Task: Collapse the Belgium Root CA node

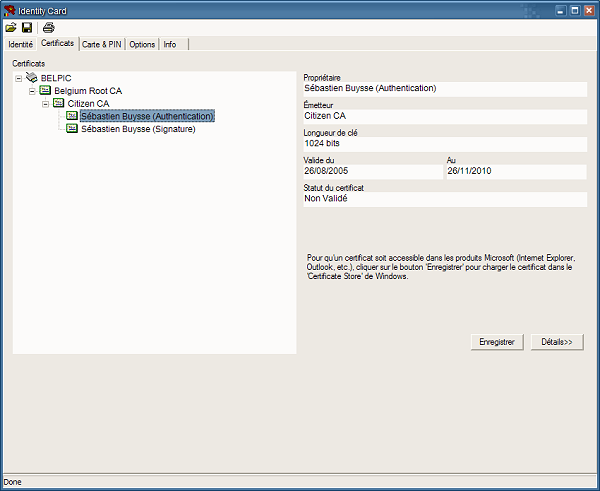Action: [32, 90]
